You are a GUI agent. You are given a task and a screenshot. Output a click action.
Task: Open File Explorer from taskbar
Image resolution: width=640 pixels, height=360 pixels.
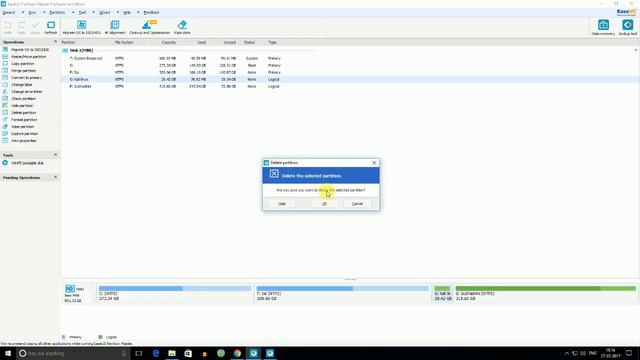(172, 353)
